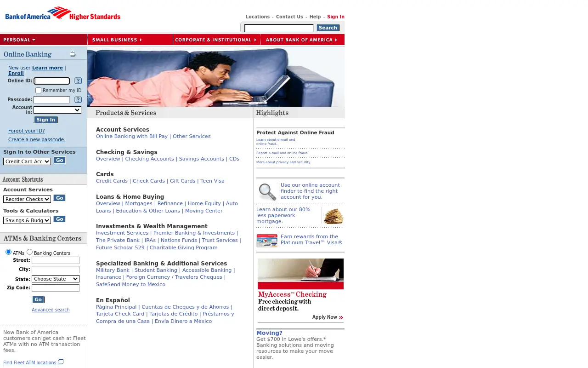Open the Military Bank link

(x=113, y=270)
